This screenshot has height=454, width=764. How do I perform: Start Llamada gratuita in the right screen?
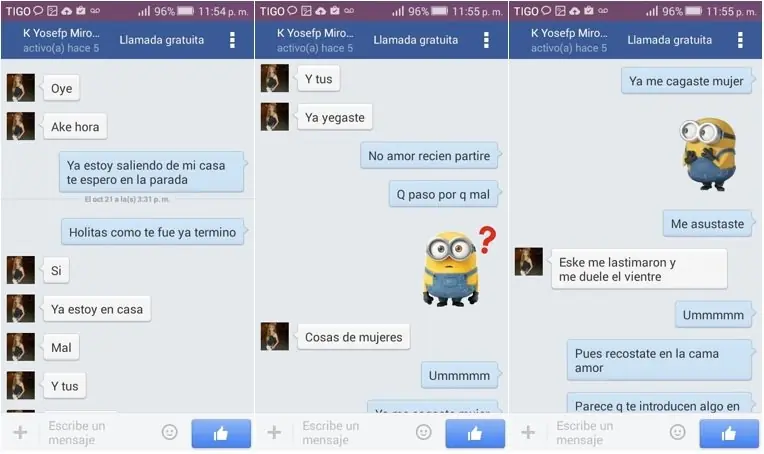pyautogui.click(x=669, y=40)
